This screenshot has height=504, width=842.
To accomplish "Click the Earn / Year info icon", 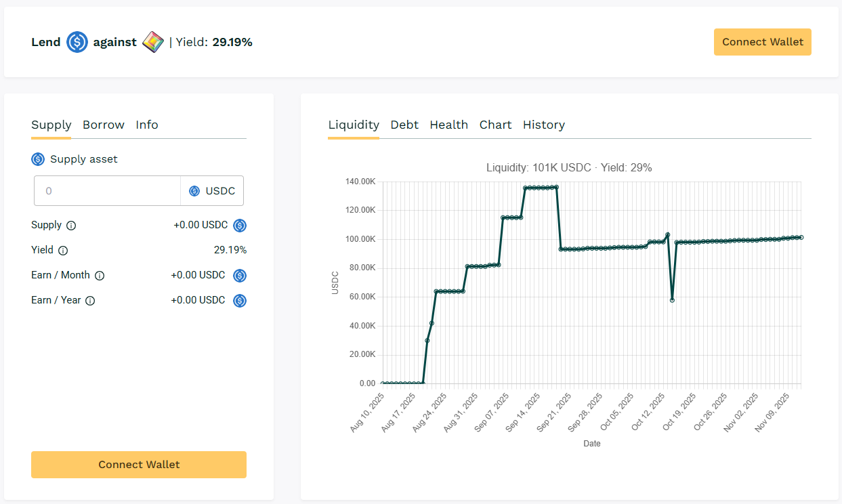I will 90,301.
